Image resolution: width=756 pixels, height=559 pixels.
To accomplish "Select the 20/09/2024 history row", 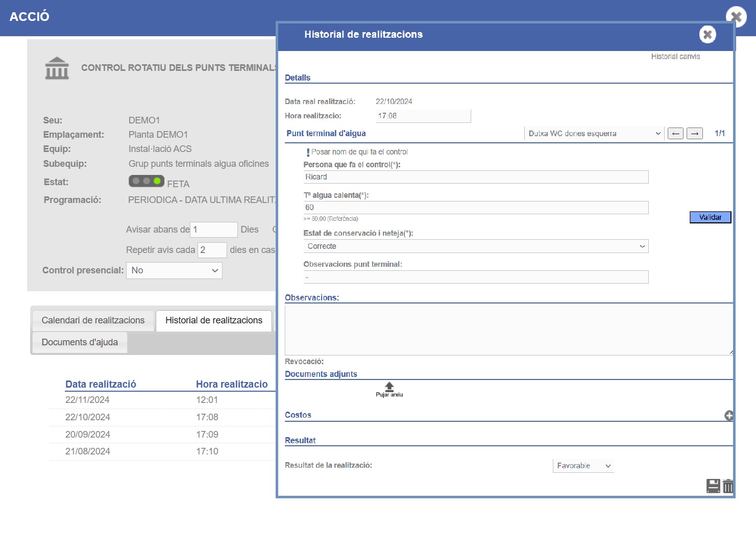I will (162, 435).
